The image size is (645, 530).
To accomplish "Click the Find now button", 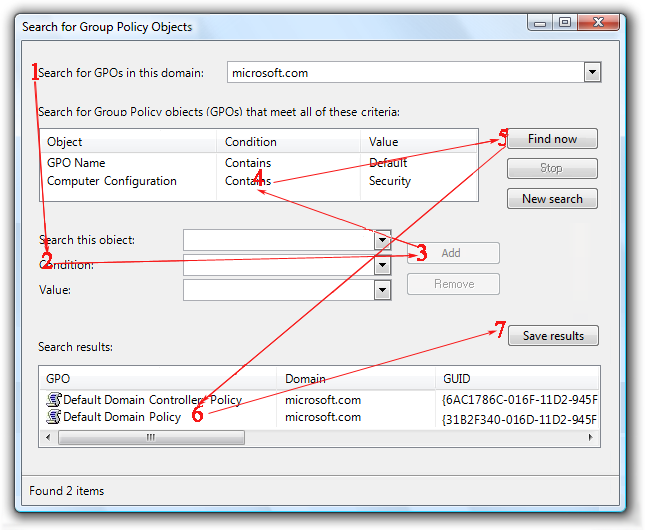I will pos(552,139).
